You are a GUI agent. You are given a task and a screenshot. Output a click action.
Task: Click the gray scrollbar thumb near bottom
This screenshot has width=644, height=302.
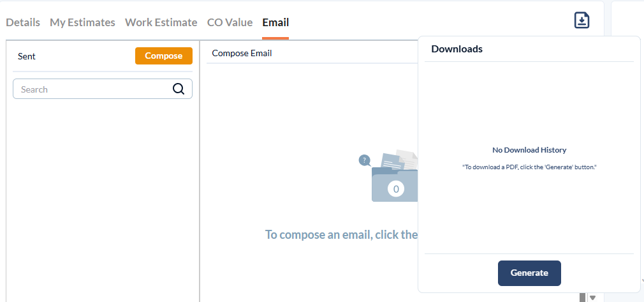coord(582,298)
